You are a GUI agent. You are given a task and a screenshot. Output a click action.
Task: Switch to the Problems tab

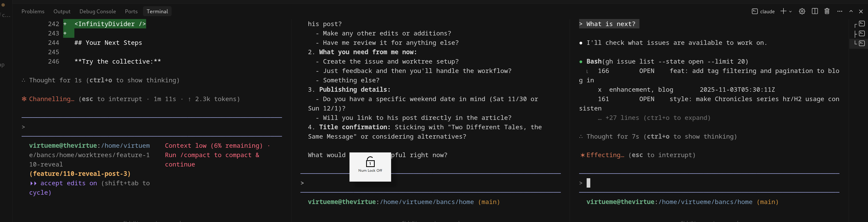click(33, 11)
